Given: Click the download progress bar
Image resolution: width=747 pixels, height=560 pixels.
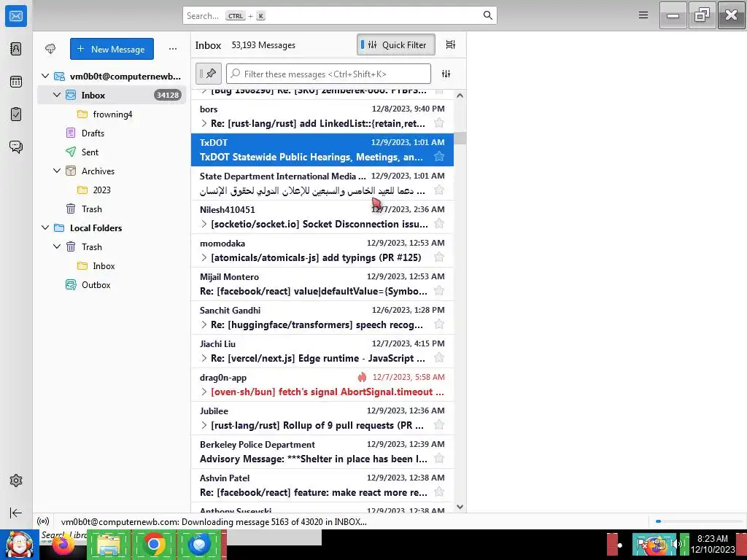Looking at the screenshot, I should click(x=698, y=521).
